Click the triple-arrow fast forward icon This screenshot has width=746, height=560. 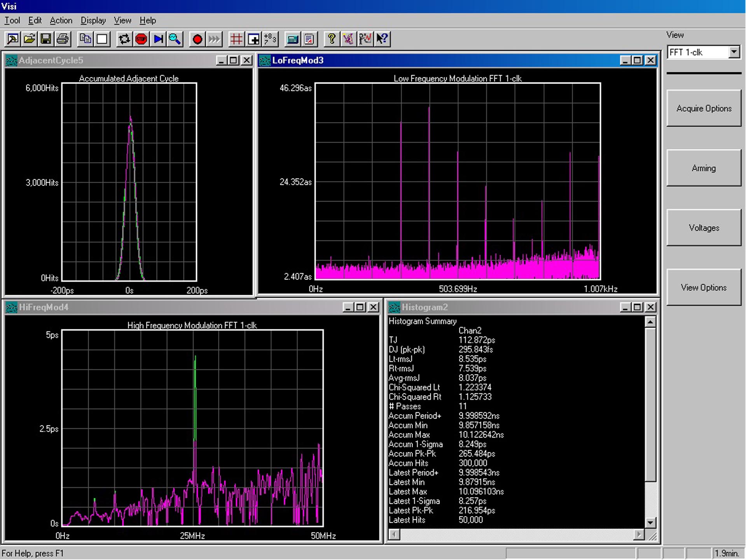[214, 39]
